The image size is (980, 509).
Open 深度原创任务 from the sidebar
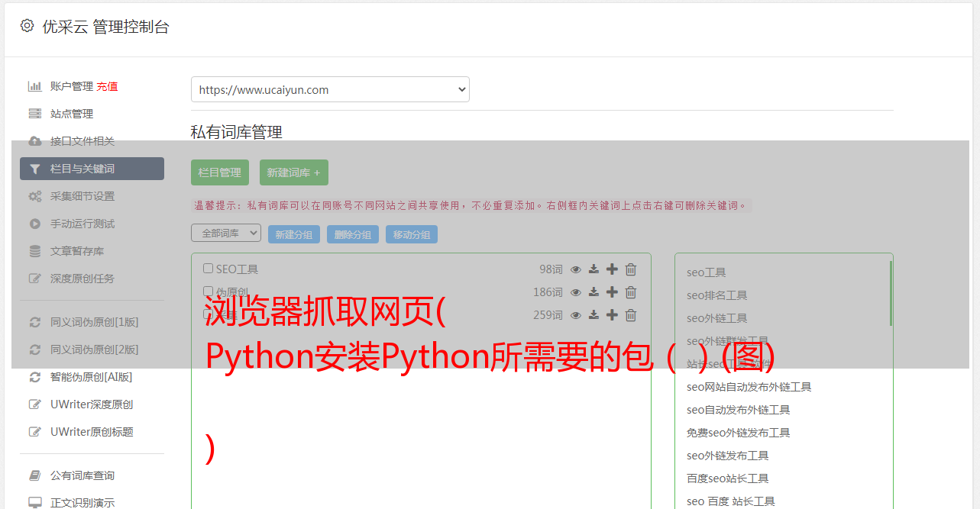tap(82, 279)
